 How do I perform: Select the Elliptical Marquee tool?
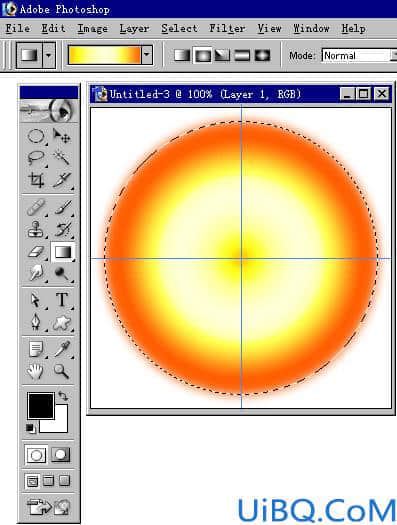[36, 137]
